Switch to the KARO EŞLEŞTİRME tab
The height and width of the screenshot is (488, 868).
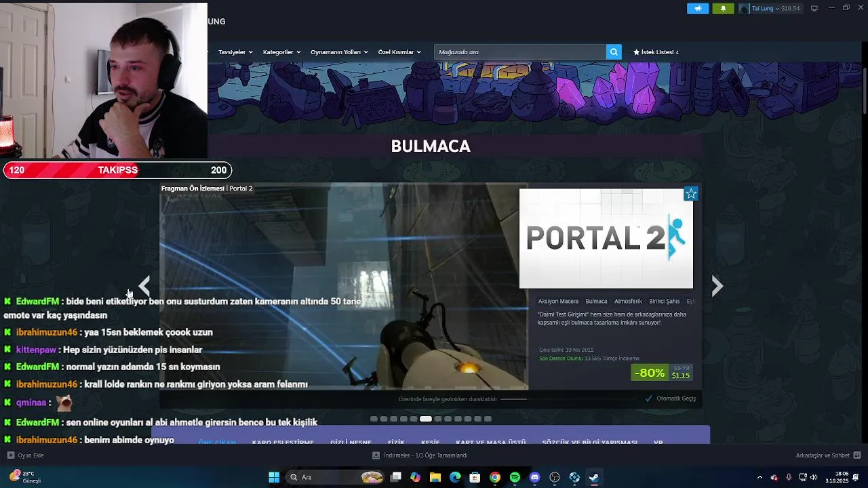(283, 442)
